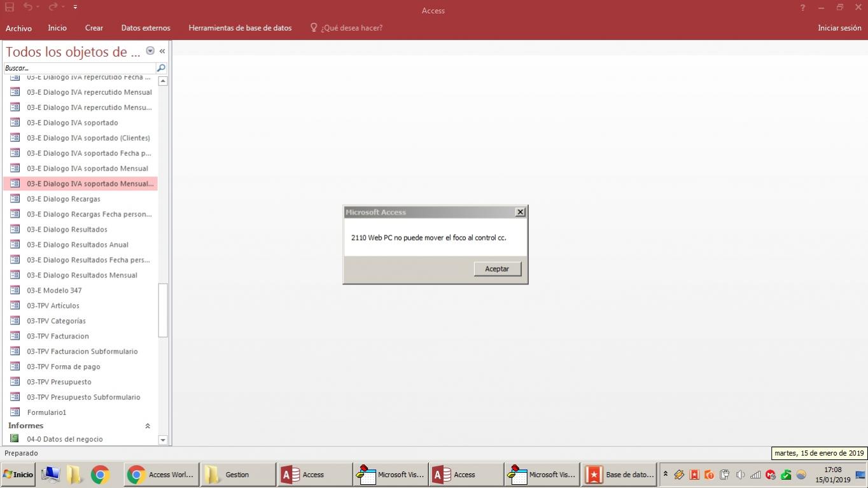Show hidden tray icons with the chevron
This screenshot has width=868, height=488.
[x=666, y=474]
